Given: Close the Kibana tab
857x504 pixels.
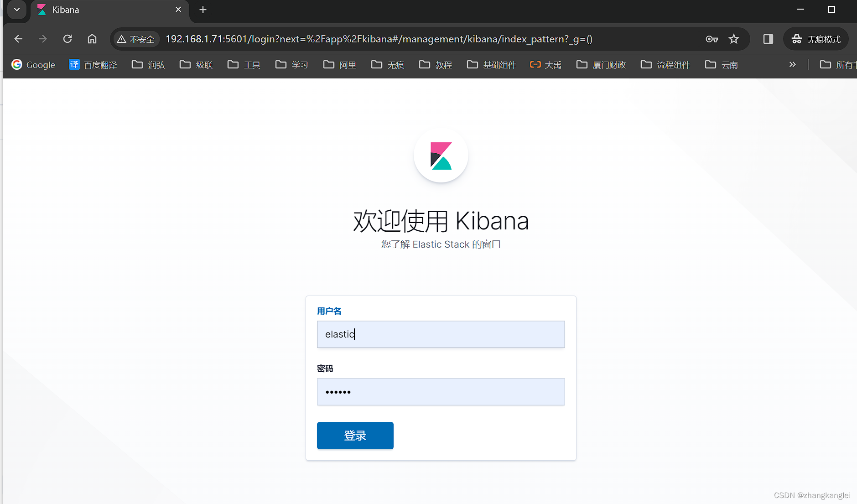Looking at the screenshot, I should [178, 10].
